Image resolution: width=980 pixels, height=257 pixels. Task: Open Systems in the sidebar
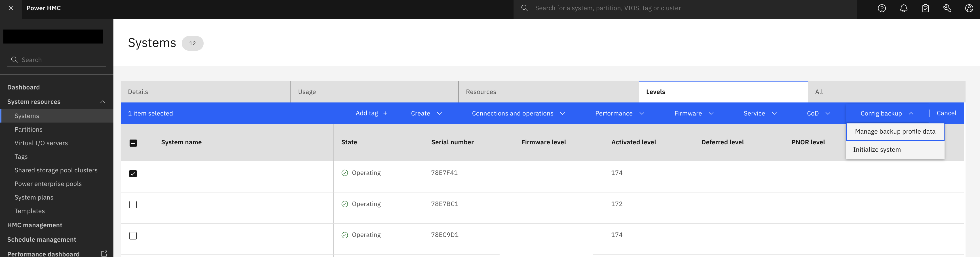click(x=57, y=116)
